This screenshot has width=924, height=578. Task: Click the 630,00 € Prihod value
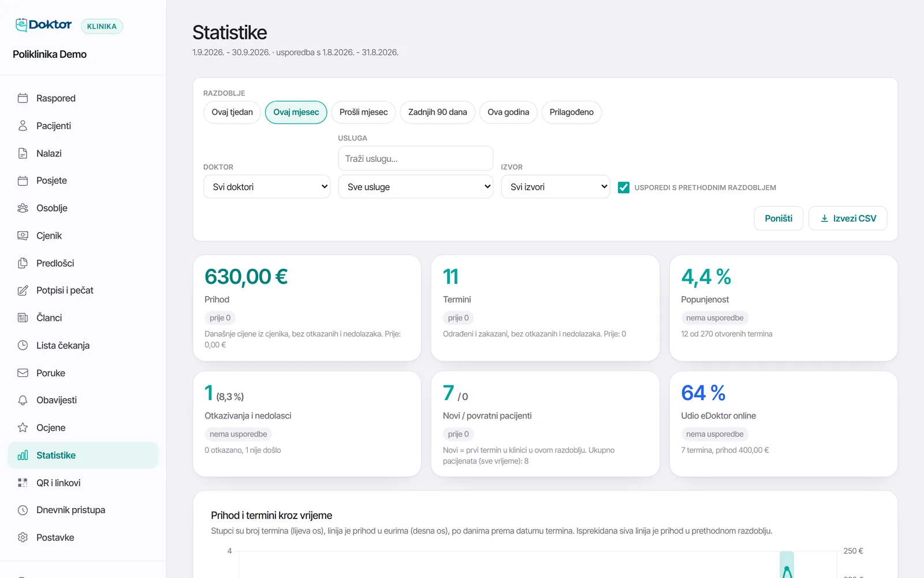tap(246, 277)
